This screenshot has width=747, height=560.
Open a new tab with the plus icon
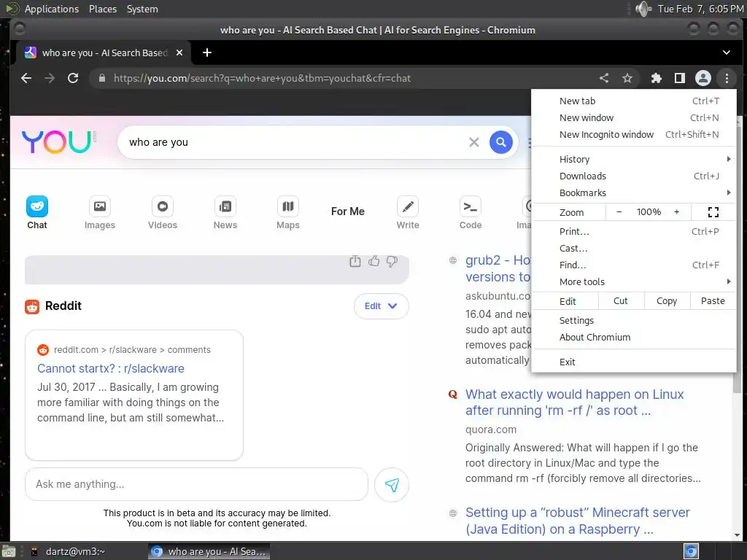(x=206, y=52)
